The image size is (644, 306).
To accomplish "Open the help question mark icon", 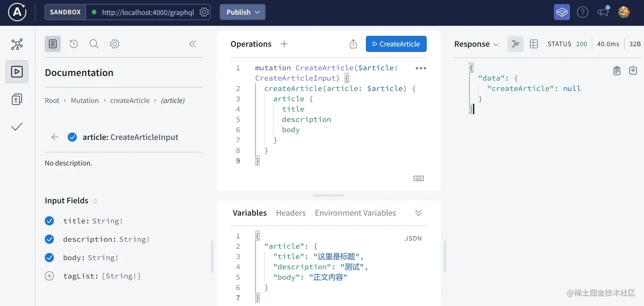I will tap(583, 12).
